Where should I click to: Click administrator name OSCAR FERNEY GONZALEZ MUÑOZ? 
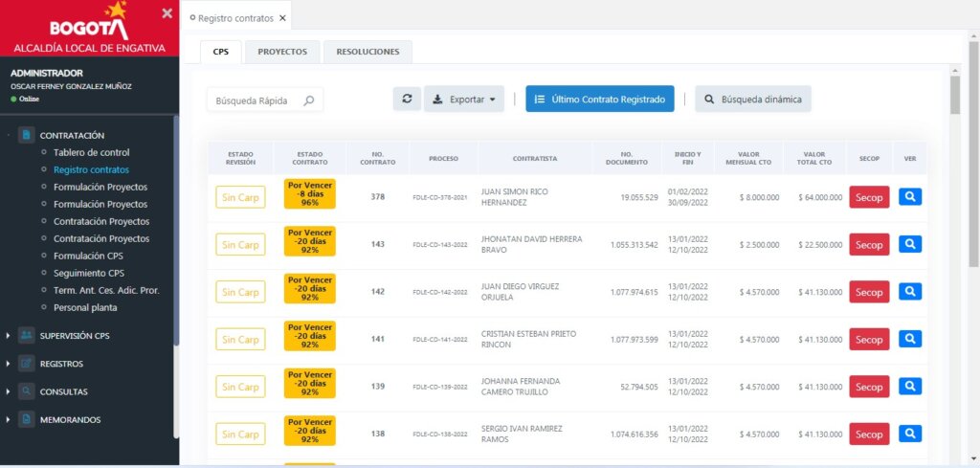pyautogui.click(x=71, y=86)
